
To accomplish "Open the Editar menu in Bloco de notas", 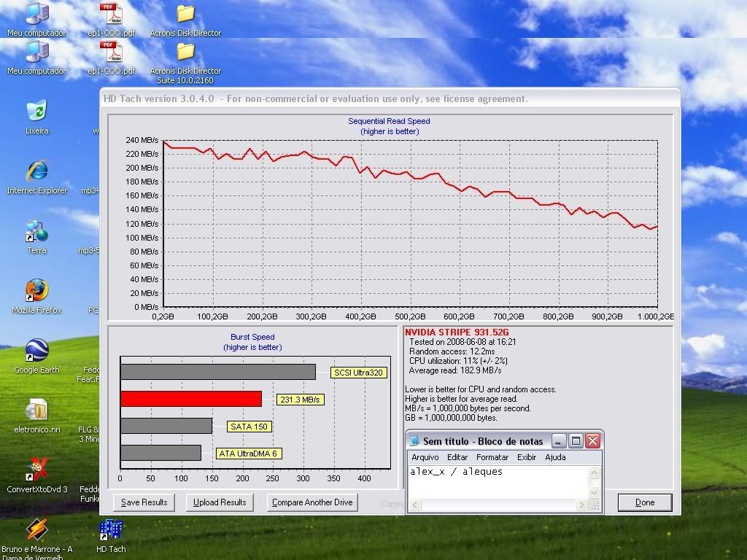I will pos(457,457).
